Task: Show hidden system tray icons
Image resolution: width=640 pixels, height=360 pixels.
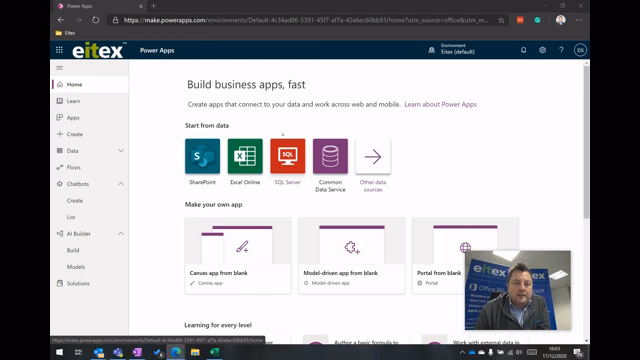Action: (462, 353)
